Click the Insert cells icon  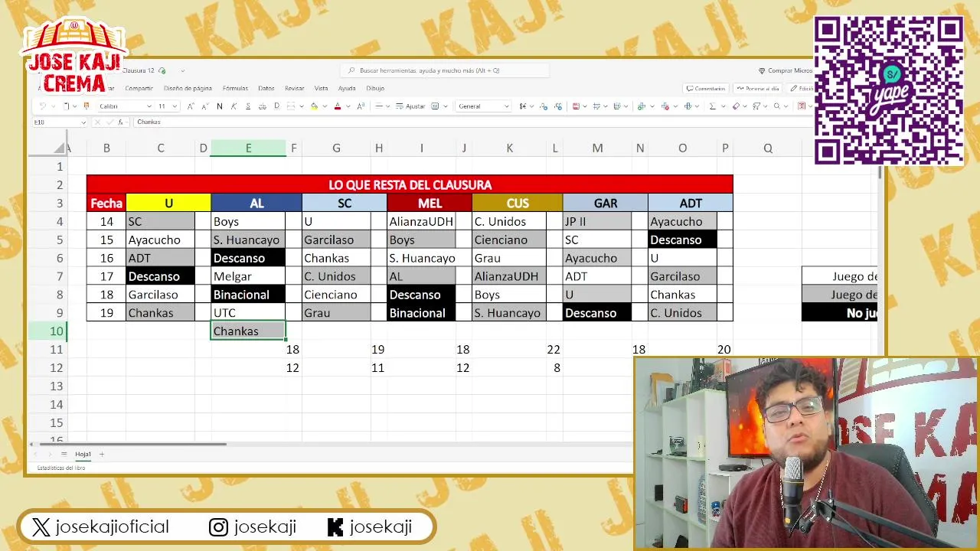[x=641, y=106]
